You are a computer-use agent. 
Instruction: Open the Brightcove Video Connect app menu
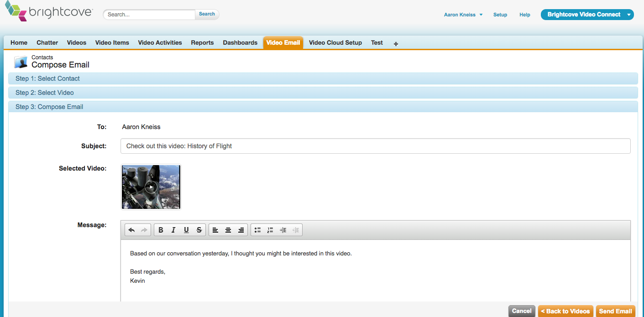pyautogui.click(x=587, y=15)
